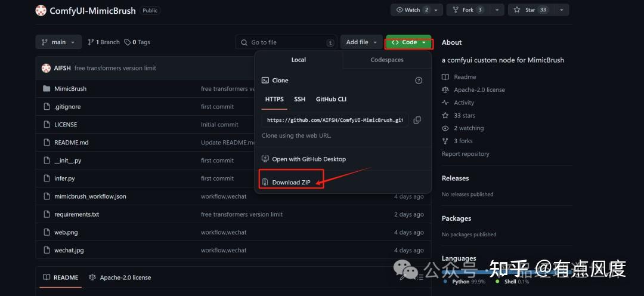Click the AIFSH committer avatar
This screenshot has height=296, width=644.
click(46, 68)
